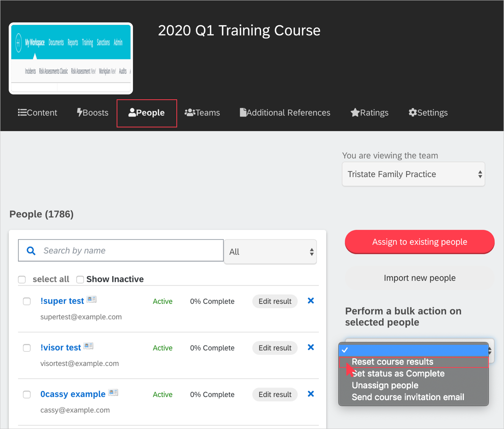The width and height of the screenshot is (504, 429).
Task: Click the magnifying glass search icon
Action: (31, 251)
